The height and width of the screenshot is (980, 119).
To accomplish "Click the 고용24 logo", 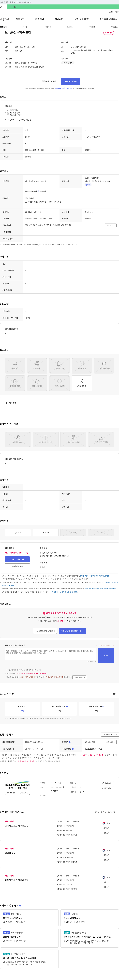I will point(5,19).
